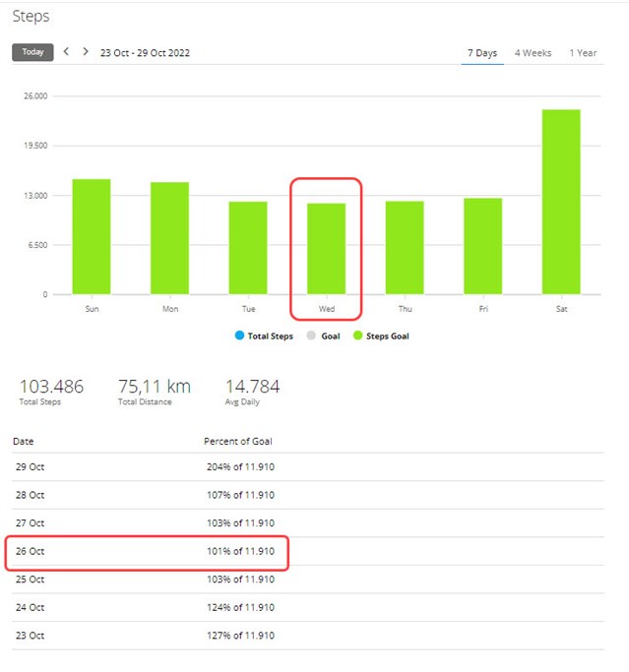This screenshot has height=672, width=629.
Task: Switch to the 4 Weeks tab
Action: [533, 53]
